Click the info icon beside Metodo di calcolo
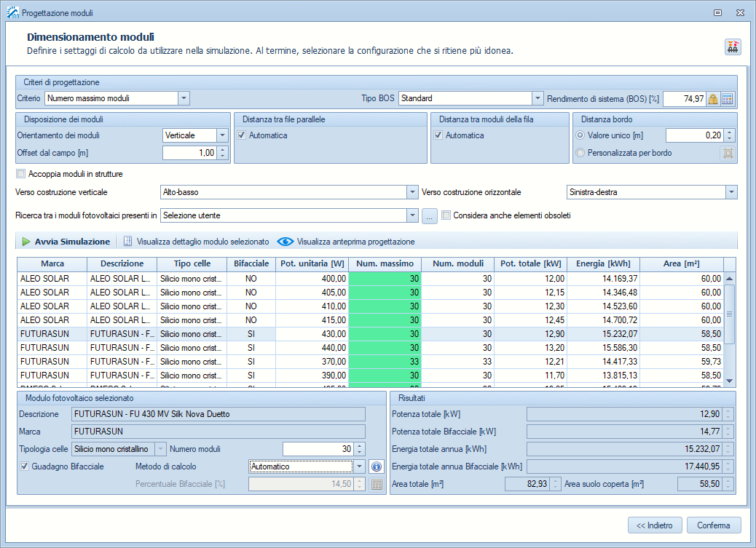 pos(376,466)
